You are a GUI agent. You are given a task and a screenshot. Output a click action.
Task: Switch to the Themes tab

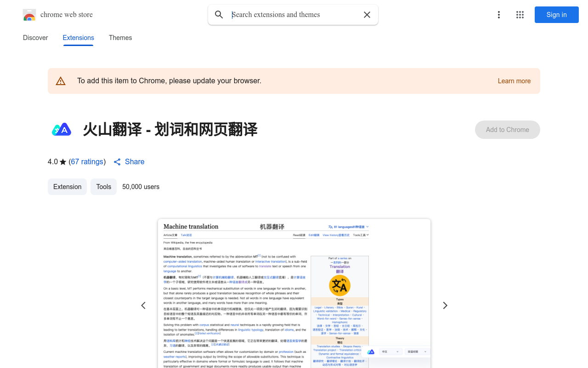click(x=120, y=38)
